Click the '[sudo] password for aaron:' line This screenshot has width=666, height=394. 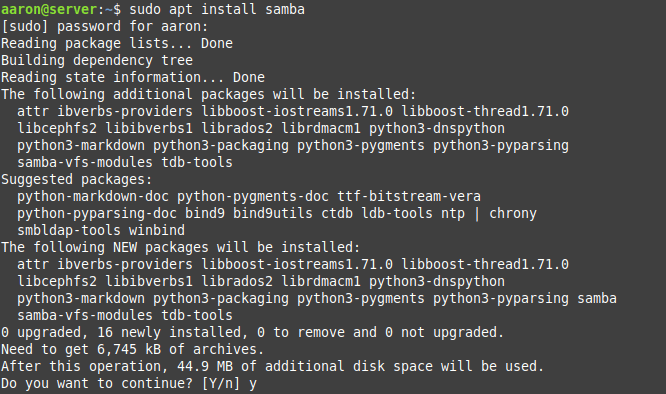pos(104,27)
